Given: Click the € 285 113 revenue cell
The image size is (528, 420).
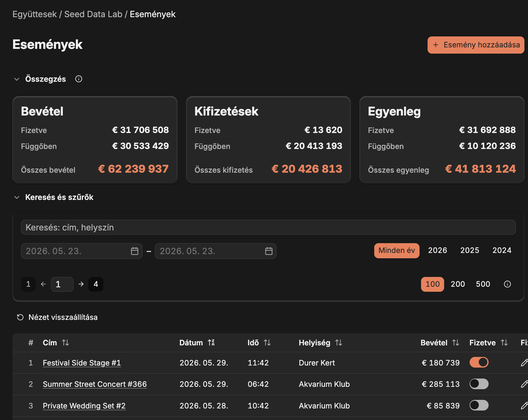Looking at the screenshot, I should pos(441,384).
